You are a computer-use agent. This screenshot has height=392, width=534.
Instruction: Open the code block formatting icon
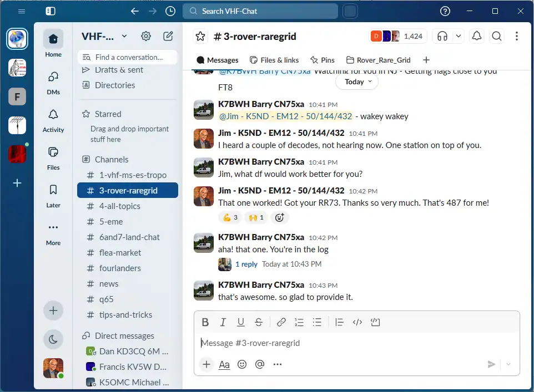(x=375, y=322)
